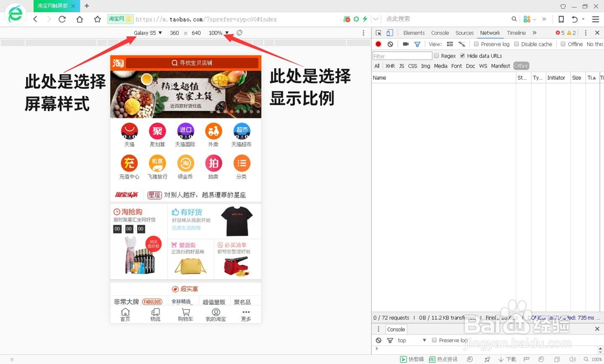Open address bar history dropdown arrow

376,19
